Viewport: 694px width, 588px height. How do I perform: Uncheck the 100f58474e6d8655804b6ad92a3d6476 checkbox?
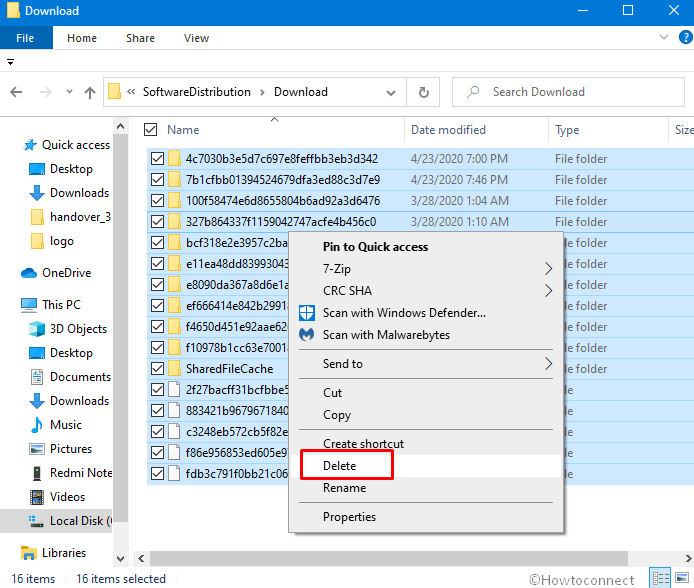click(x=158, y=200)
